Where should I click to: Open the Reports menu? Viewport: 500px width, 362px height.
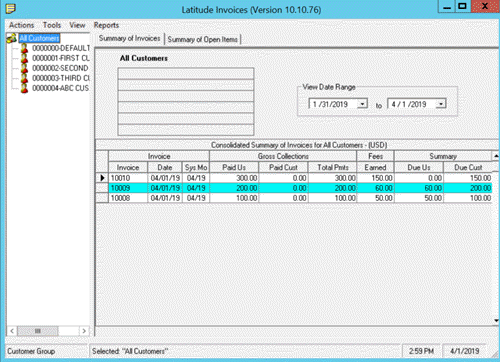pos(106,25)
